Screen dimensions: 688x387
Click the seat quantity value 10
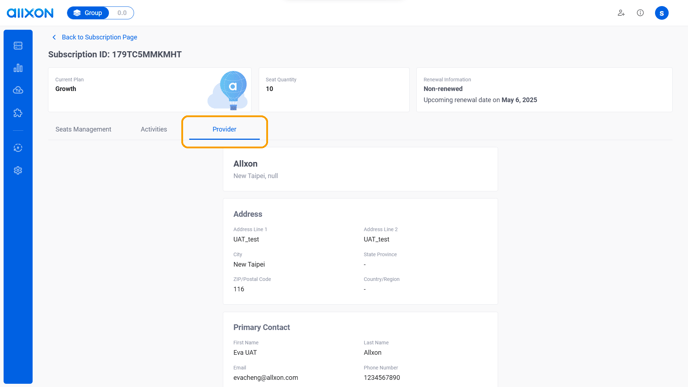(269, 89)
